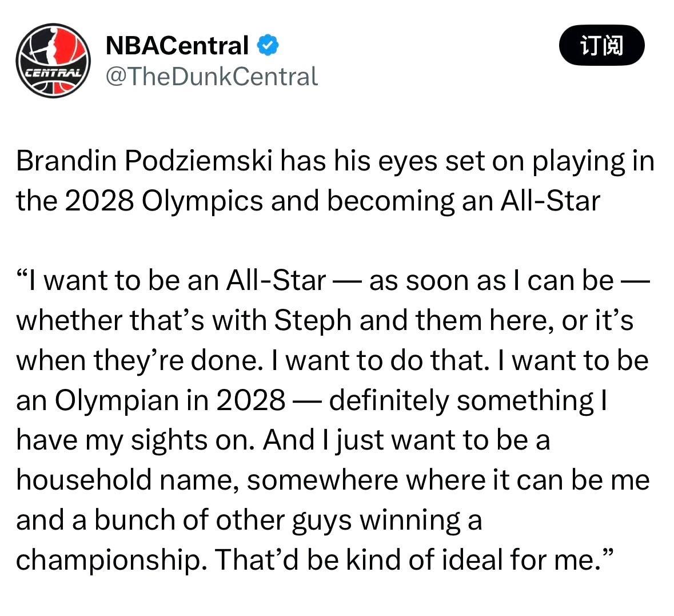The height and width of the screenshot is (616, 674).
Task: Open the NBACentral display name link
Action: point(177,45)
